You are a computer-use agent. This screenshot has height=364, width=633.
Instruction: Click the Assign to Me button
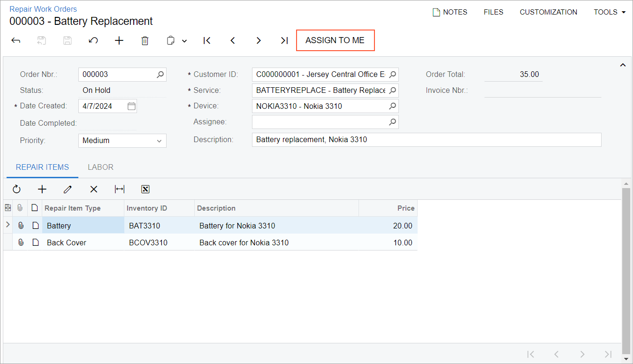point(335,40)
